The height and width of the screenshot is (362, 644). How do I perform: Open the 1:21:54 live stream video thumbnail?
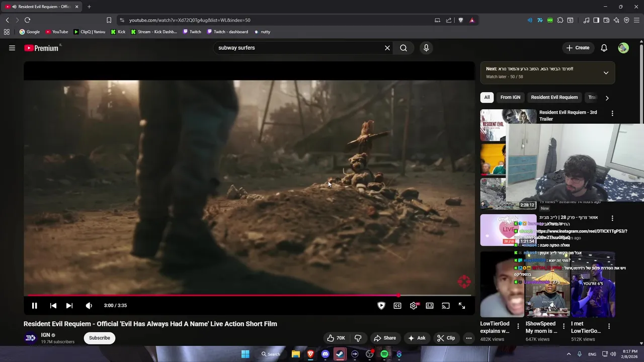508,230
